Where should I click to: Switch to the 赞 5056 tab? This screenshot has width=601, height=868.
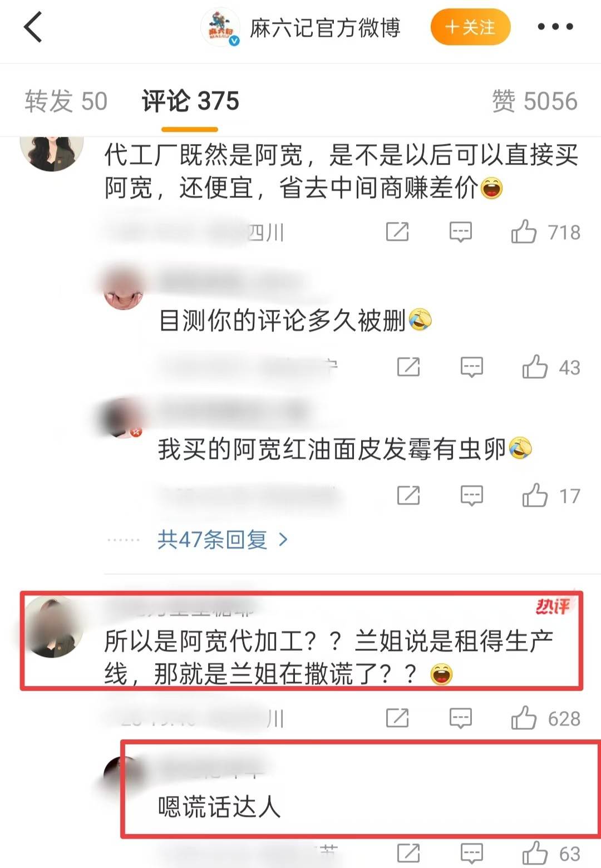coord(535,101)
